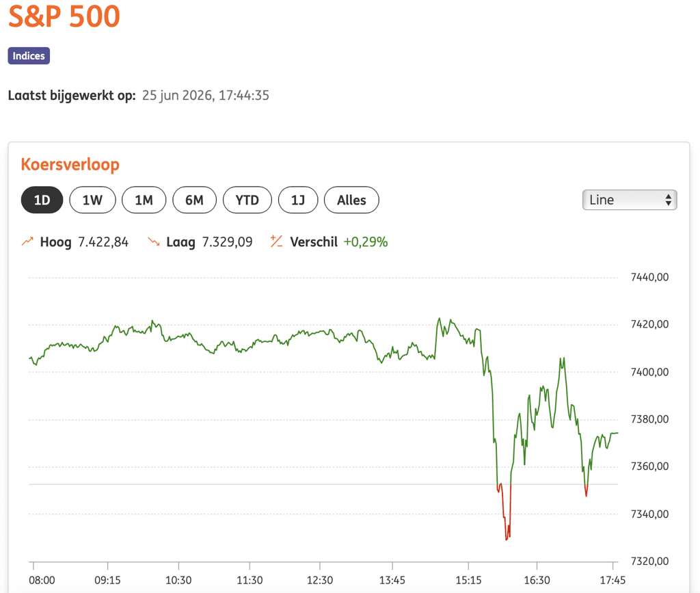Click the +0,29% difference value
This screenshot has height=593, width=700.
[365, 241]
